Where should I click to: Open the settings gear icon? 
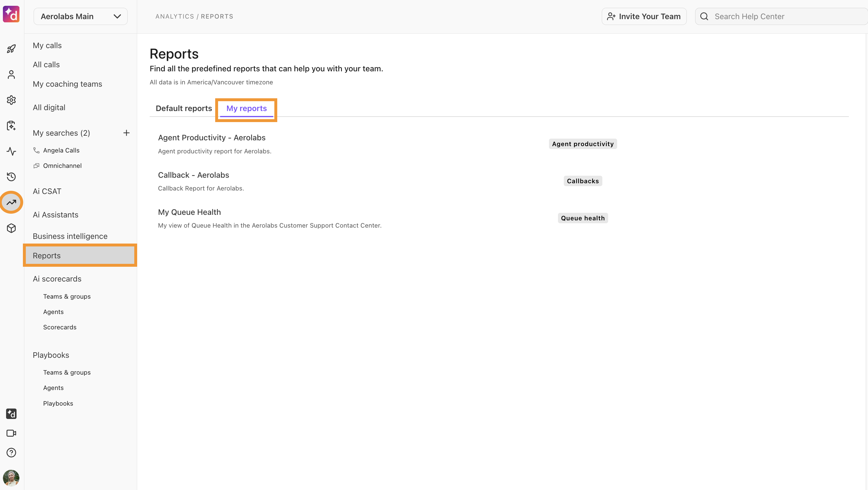pyautogui.click(x=11, y=100)
